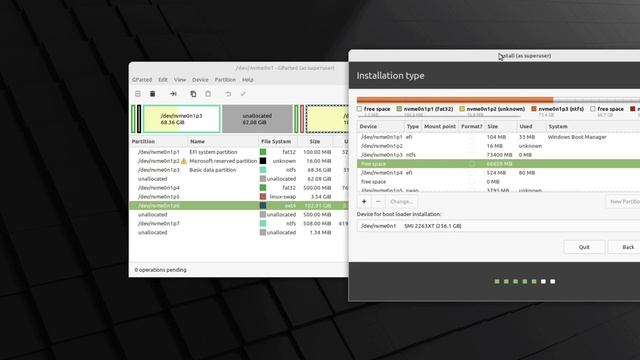Click the Size column header in GParted
This screenshot has height=360, width=640.
tap(315, 141)
